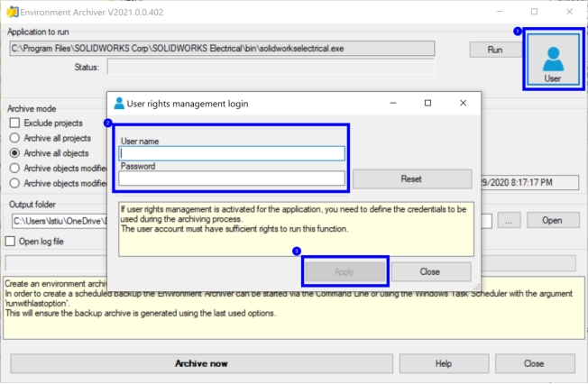Image resolution: width=588 pixels, height=384 pixels.
Task: Click the Apply button
Action: click(x=345, y=271)
